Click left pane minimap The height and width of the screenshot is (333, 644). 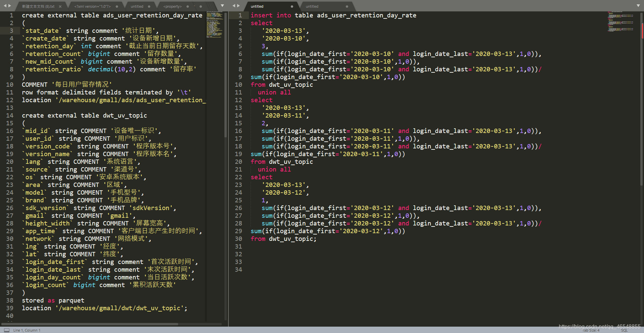pos(215,24)
